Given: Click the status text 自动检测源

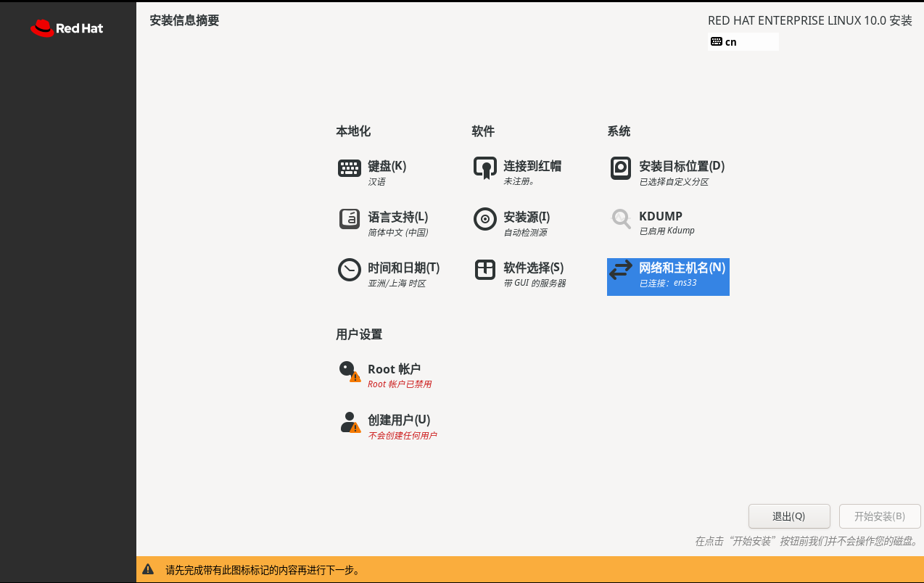Looking at the screenshot, I should click(526, 233).
